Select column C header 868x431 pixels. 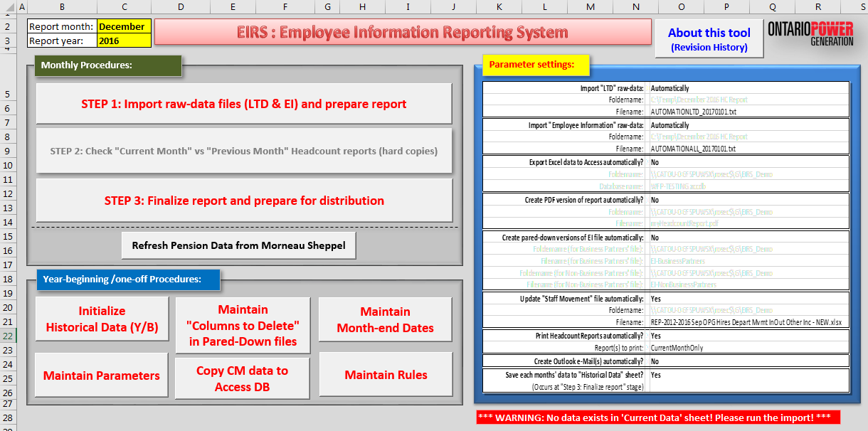click(x=125, y=6)
